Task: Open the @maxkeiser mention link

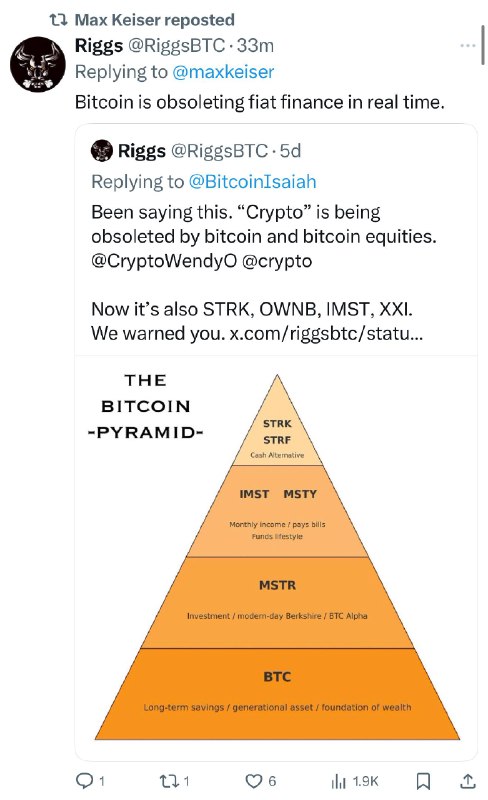Action: [x=223, y=72]
